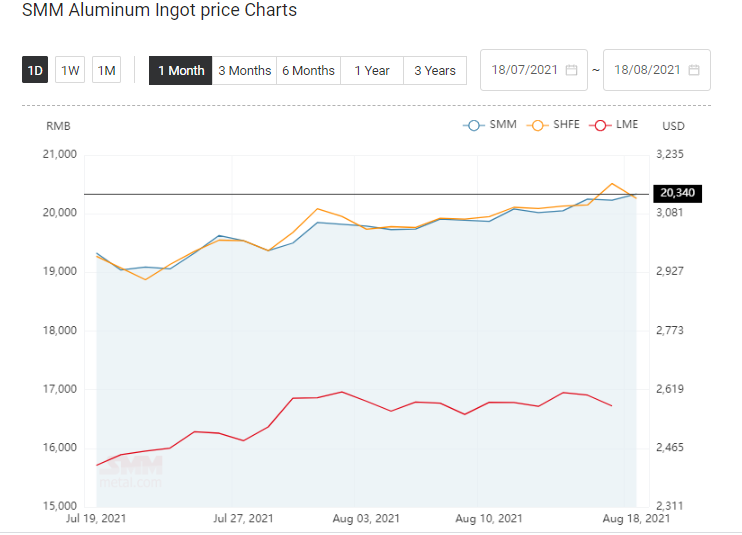Click the Aug 18, 2021 axis label
Image resolution: width=742 pixels, height=535 pixels.
[636, 518]
